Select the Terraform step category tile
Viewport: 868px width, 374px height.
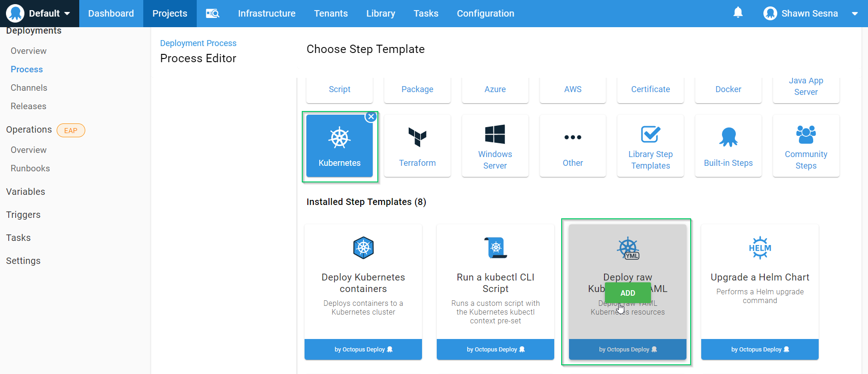click(x=417, y=146)
